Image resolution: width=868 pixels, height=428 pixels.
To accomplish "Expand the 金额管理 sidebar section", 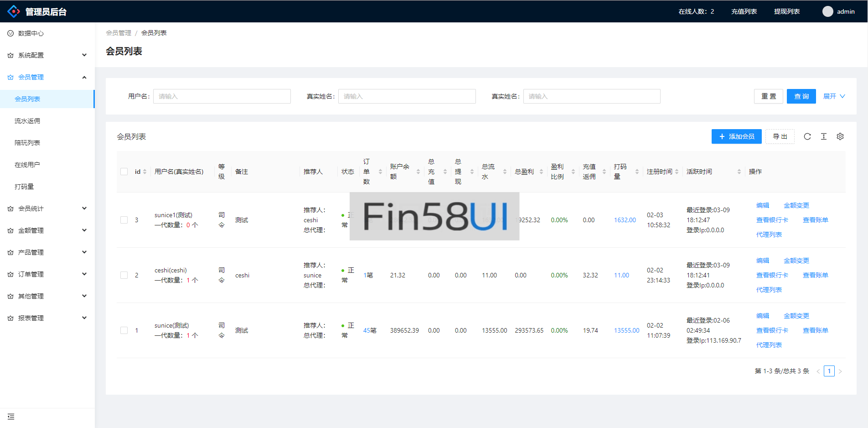I will tap(47, 230).
